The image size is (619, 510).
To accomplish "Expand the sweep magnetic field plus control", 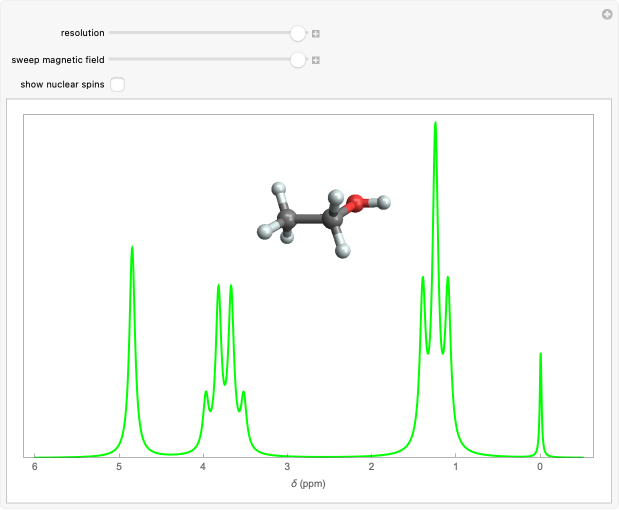I will 315,60.
